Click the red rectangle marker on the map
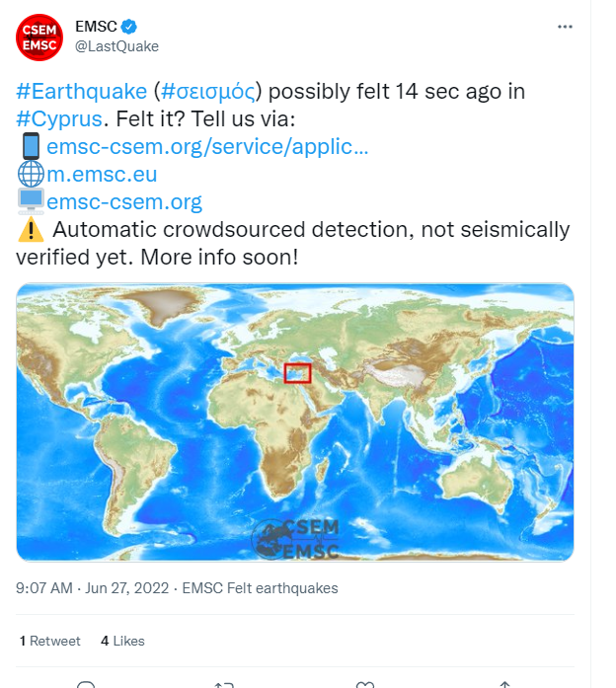Screen dimensions: 616x688 point(297,373)
